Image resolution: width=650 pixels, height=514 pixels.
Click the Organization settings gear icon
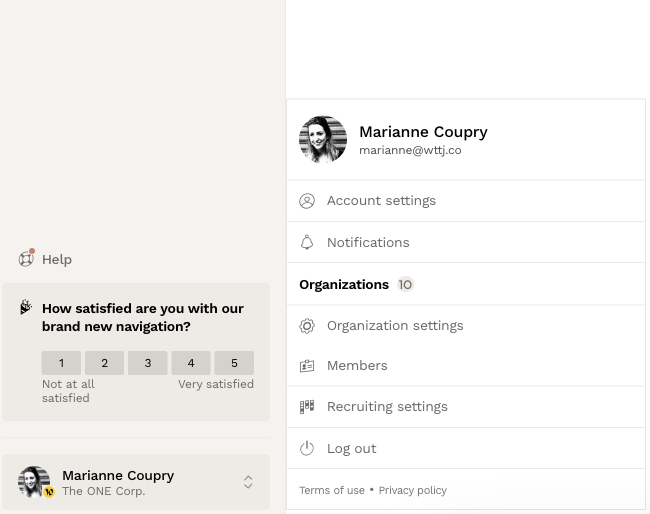point(307,326)
